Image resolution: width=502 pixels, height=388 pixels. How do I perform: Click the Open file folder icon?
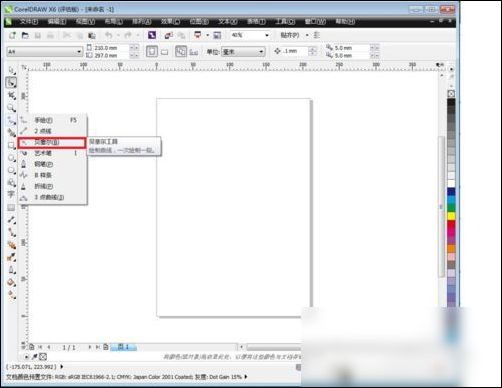25,35
